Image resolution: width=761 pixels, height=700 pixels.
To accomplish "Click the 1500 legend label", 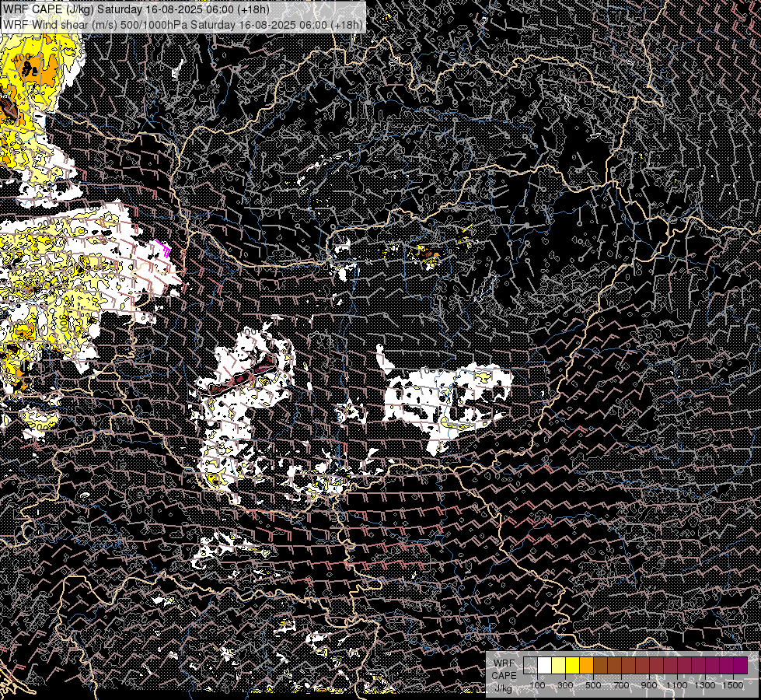I will pos(733,685).
